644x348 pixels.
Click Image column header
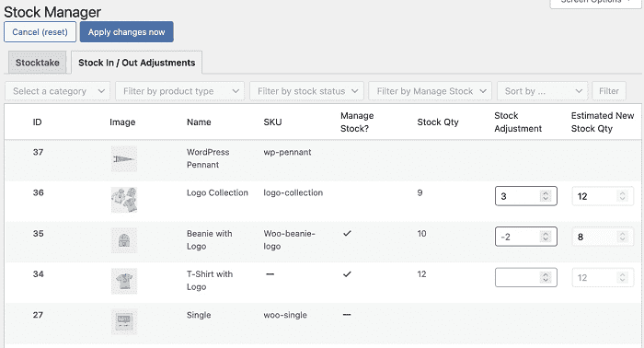point(122,122)
